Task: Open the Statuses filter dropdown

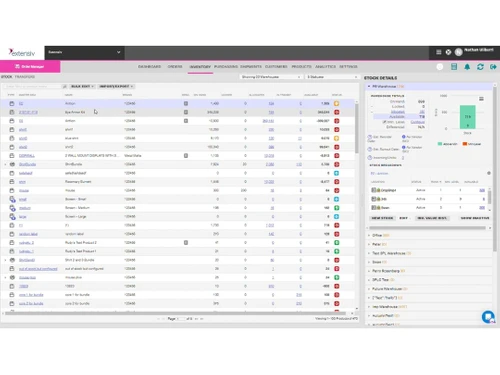Action: [332, 77]
